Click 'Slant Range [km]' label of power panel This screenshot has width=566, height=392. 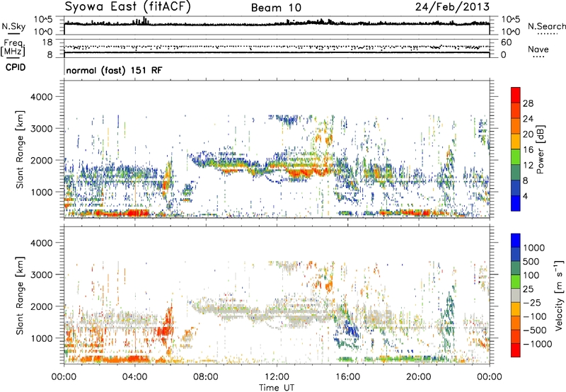point(20,149)
